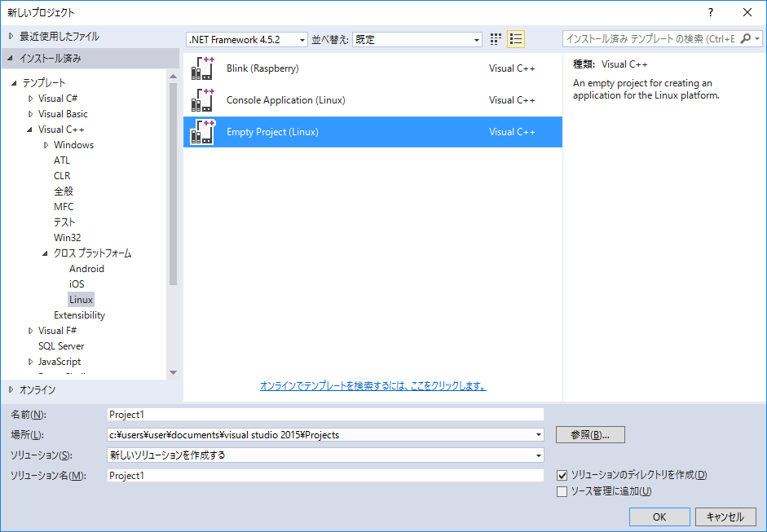Open the location path dropdown
The width and height of the screenshot is (767, 532).
pos(539,435)
